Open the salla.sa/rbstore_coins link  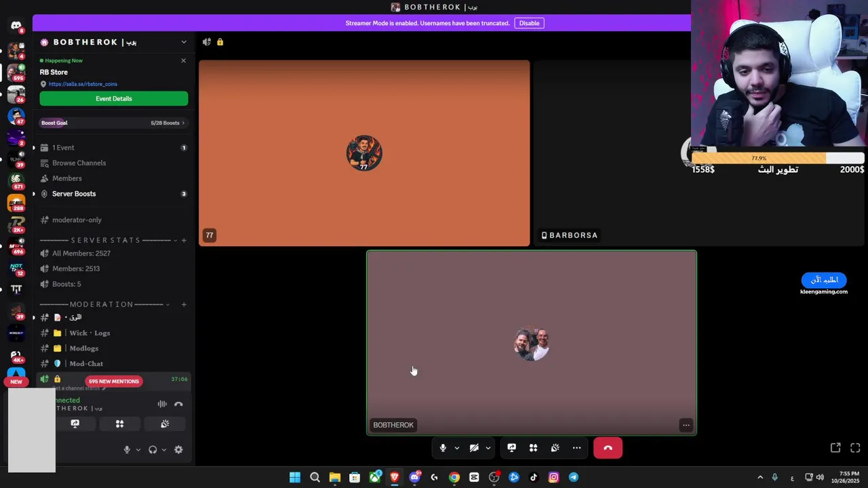click(x=83, y=84)
